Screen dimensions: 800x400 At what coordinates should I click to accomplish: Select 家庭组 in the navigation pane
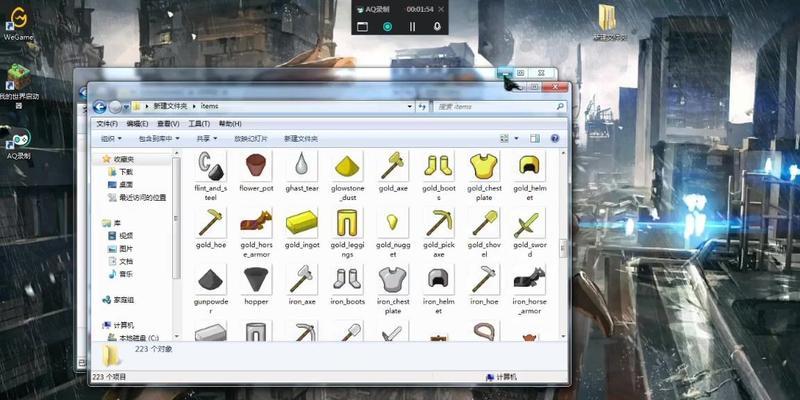118,300
